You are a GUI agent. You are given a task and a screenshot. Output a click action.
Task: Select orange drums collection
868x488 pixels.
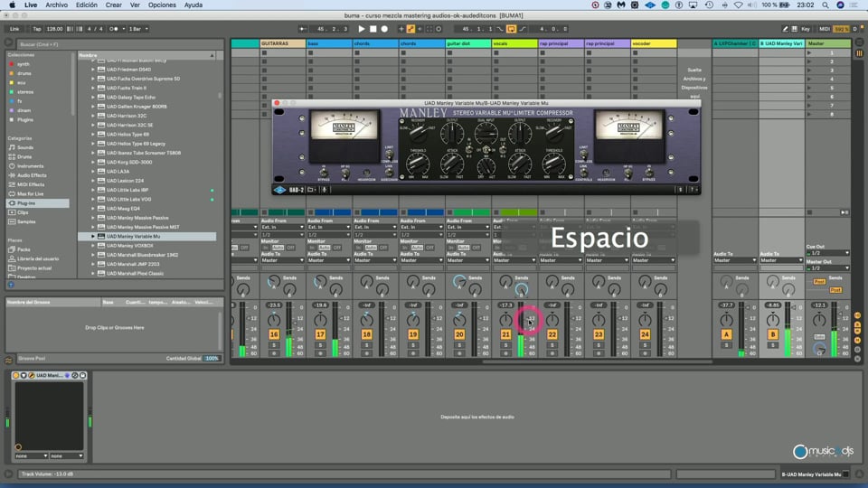click(24, 73)
